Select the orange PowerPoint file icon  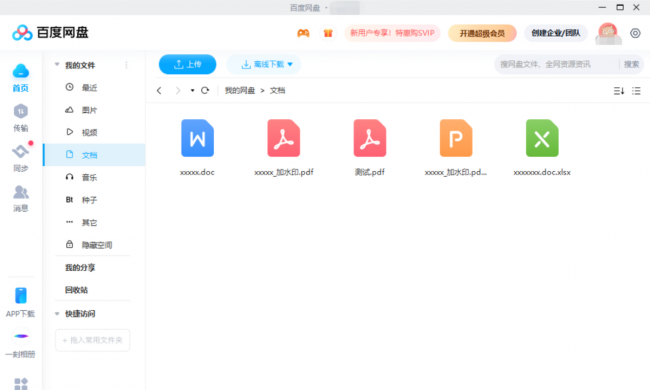(x=456, y=138)
